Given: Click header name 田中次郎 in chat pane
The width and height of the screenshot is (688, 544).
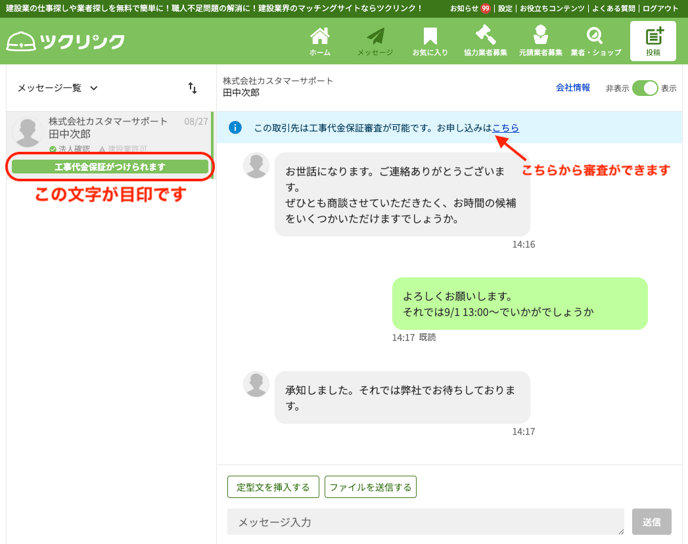Looking at the screenshot, I should (241, 93).
